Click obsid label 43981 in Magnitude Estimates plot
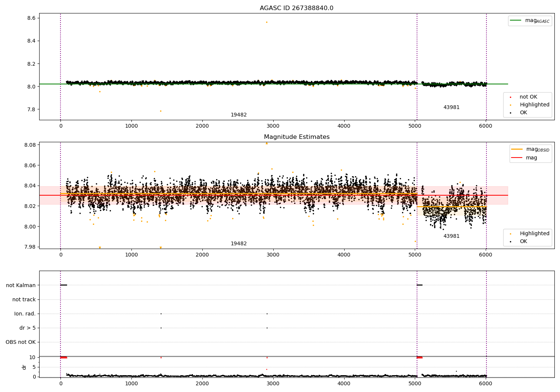560x392 pixels. pyautogui.click(x=451, y=236)
